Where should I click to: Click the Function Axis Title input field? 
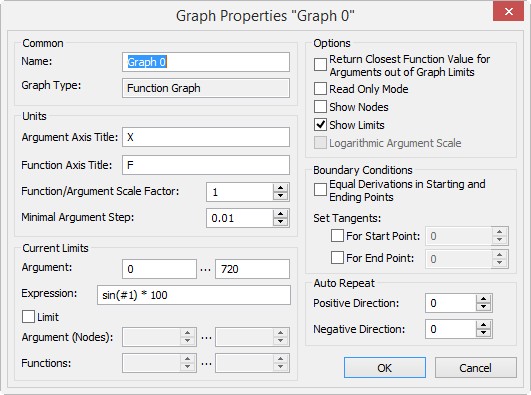(x=206, y=165)
